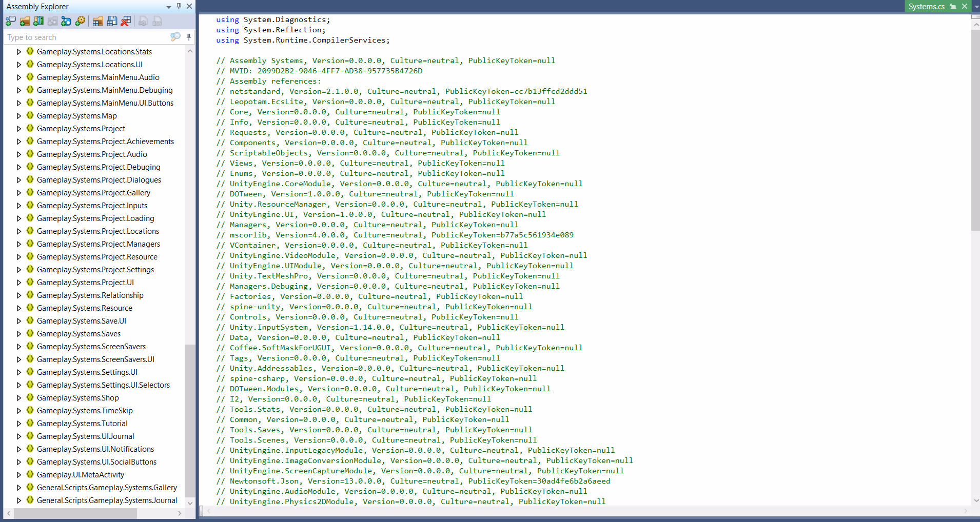Image resolution: width=980 pixels, height=522 pixels.
Task: Toggle keep-open pin on Systems.cs tab
Action: (953, 7)
